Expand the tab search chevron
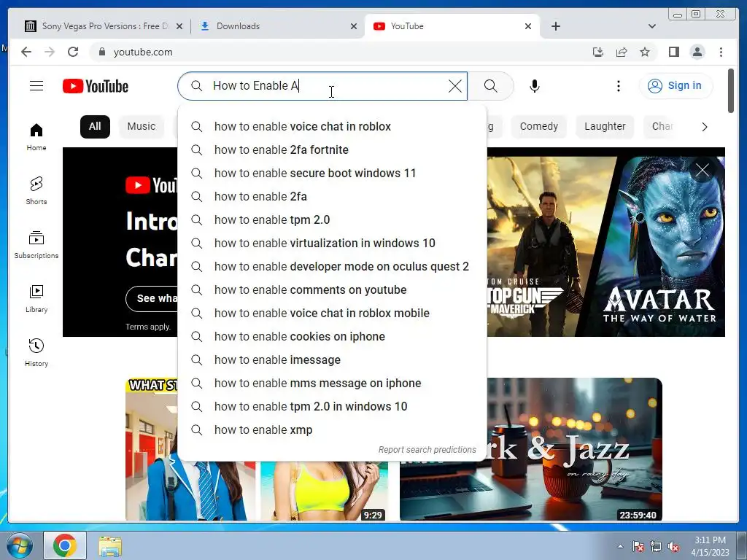The height and width of the screenshot is (560, 747). [651, 26]
